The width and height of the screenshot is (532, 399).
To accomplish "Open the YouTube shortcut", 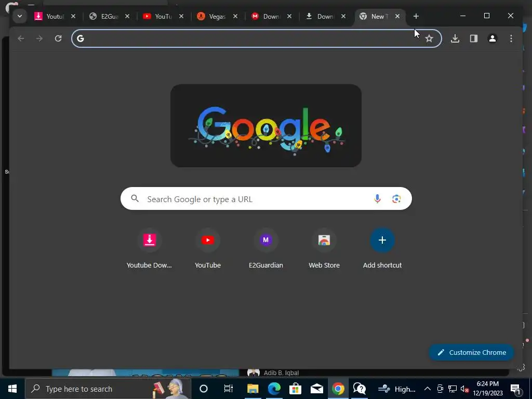I will pyautogui.click(x=208, y=248).
